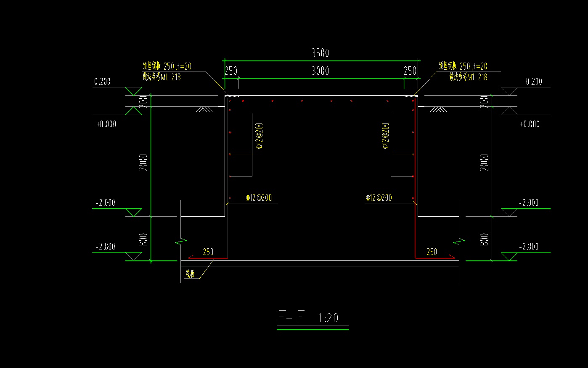The height and width of the screenshot is (368, 588).
Task: Select the right ground-level soil hatch symbol
Action: tap(438, 109)
